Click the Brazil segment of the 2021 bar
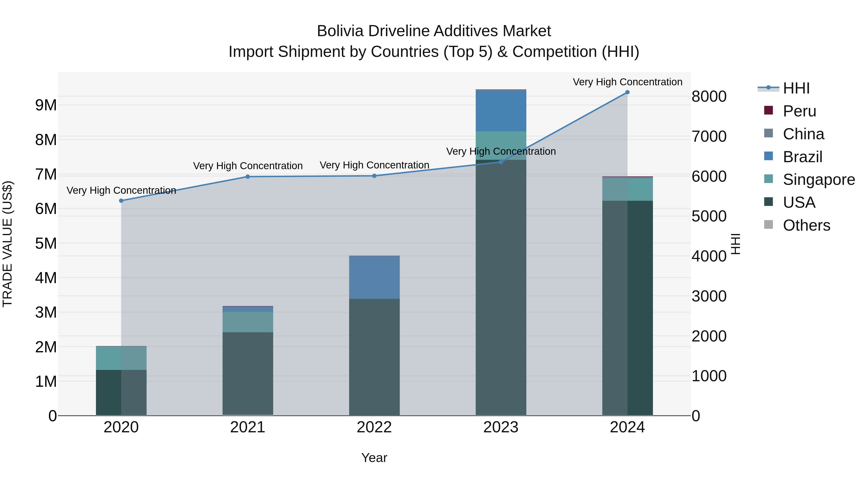 pos(248,309)
